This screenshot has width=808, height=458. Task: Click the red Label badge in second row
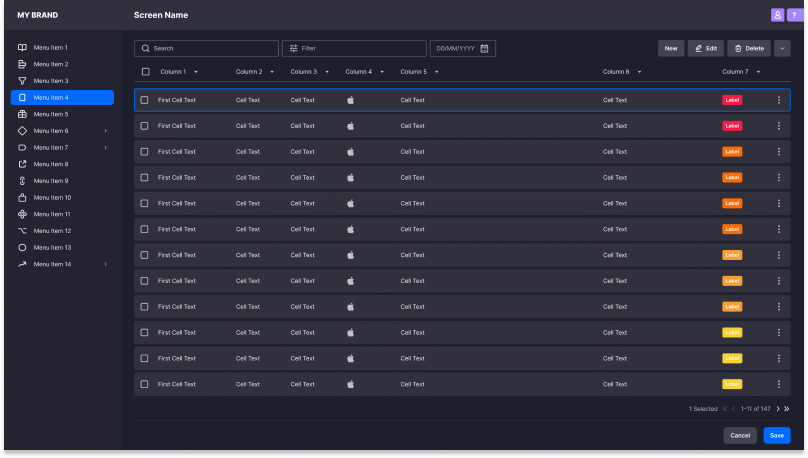tap(732, 126)
